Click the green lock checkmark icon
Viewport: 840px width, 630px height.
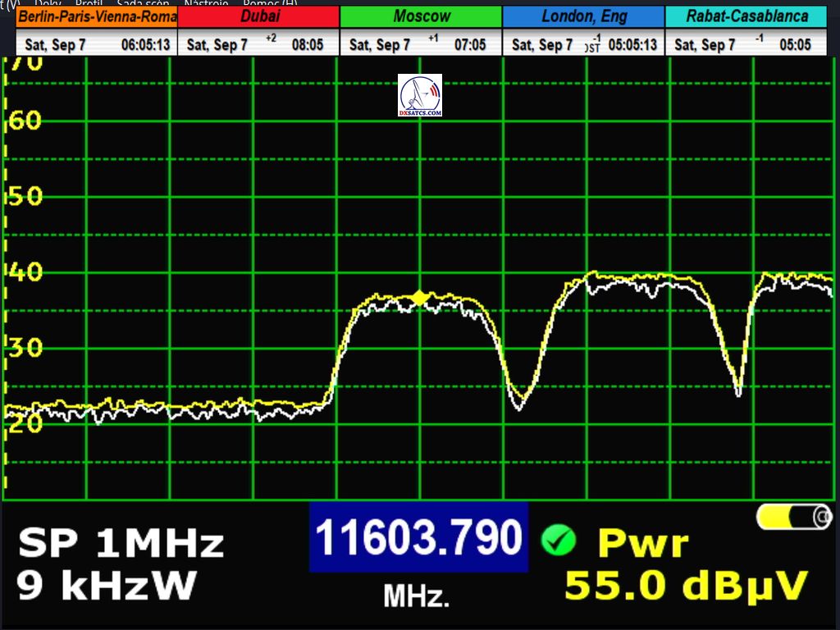[557, 540]
